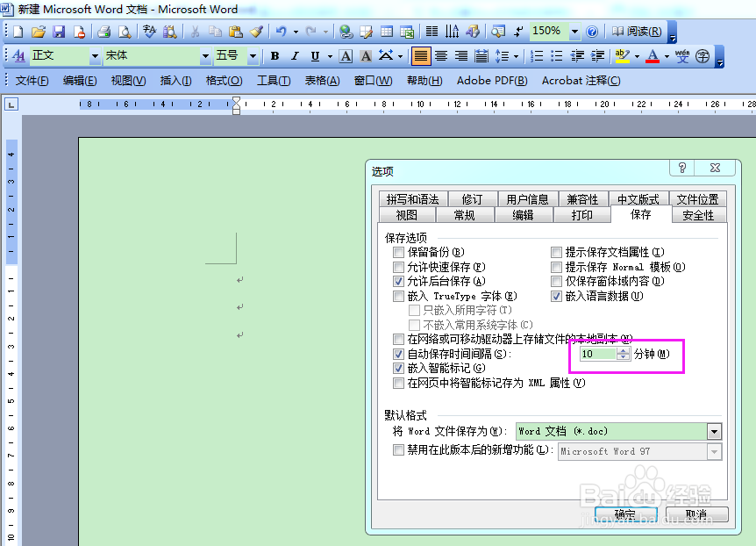The image size is (756, 546).
Task: Activate the Format Painter brush
Action: point(256,32)
